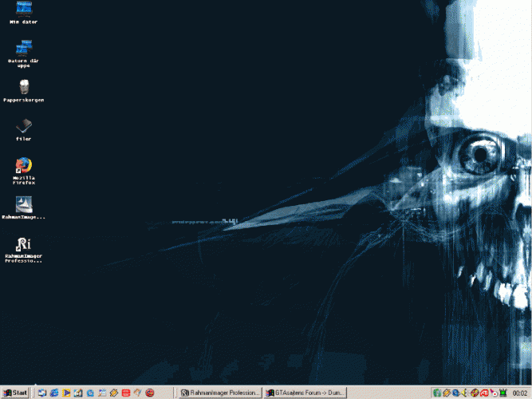Viewport: 532px width, 399px height.
Task: Click Show Desktop quick launch icon
Action: pos(42,393)
